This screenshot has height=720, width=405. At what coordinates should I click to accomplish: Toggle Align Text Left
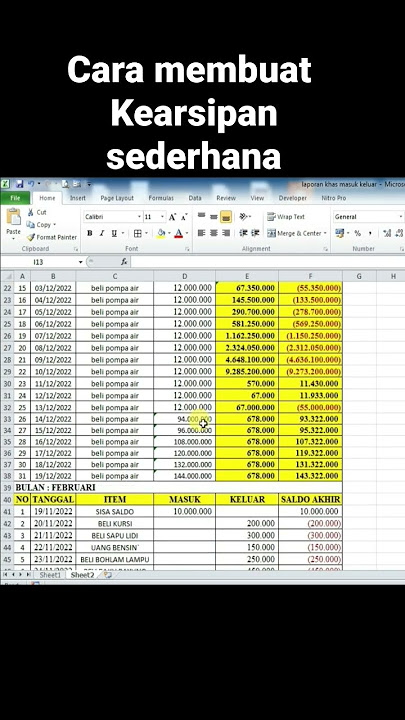click(201, 233)
